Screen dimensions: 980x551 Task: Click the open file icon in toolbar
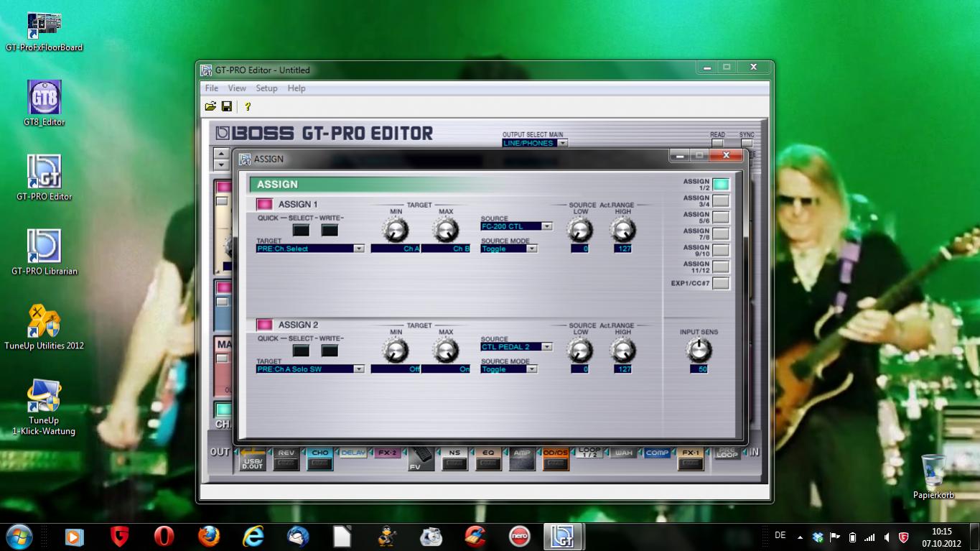(210, 106)
